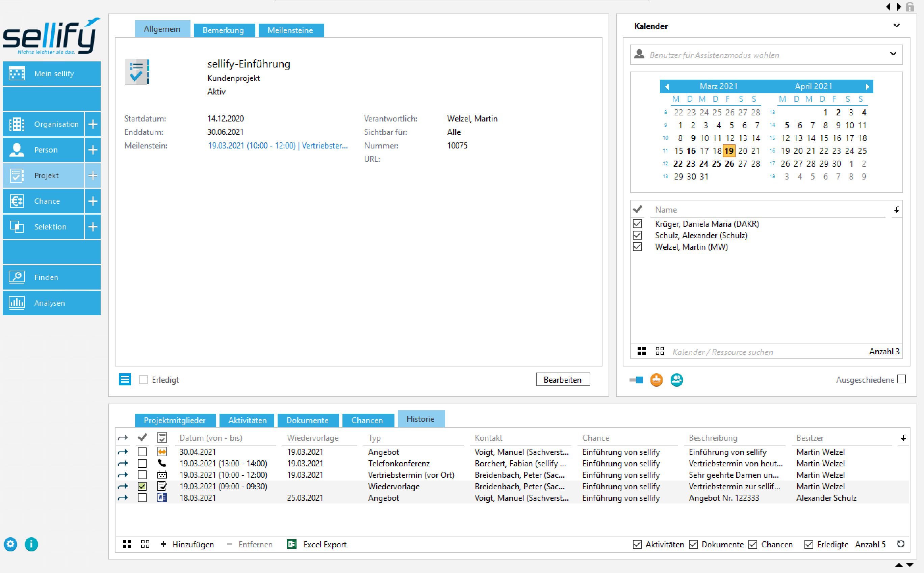Image resolution: width=924 pixels, height=573 pixels.
Task: Switch to the Meilensteine tab
Action: 290,30
